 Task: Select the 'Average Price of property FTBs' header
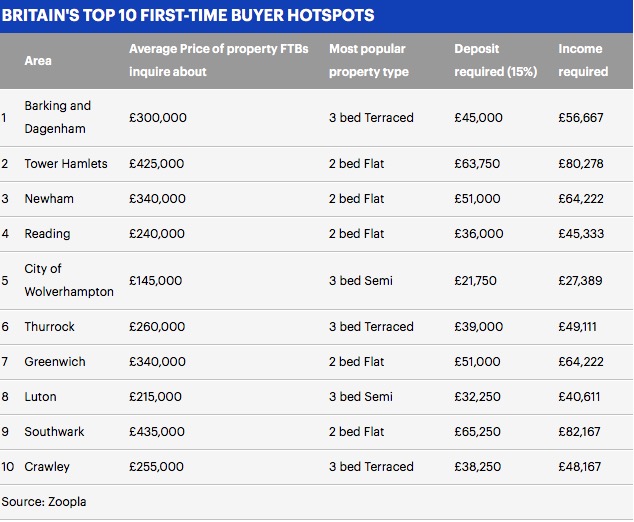219,49
